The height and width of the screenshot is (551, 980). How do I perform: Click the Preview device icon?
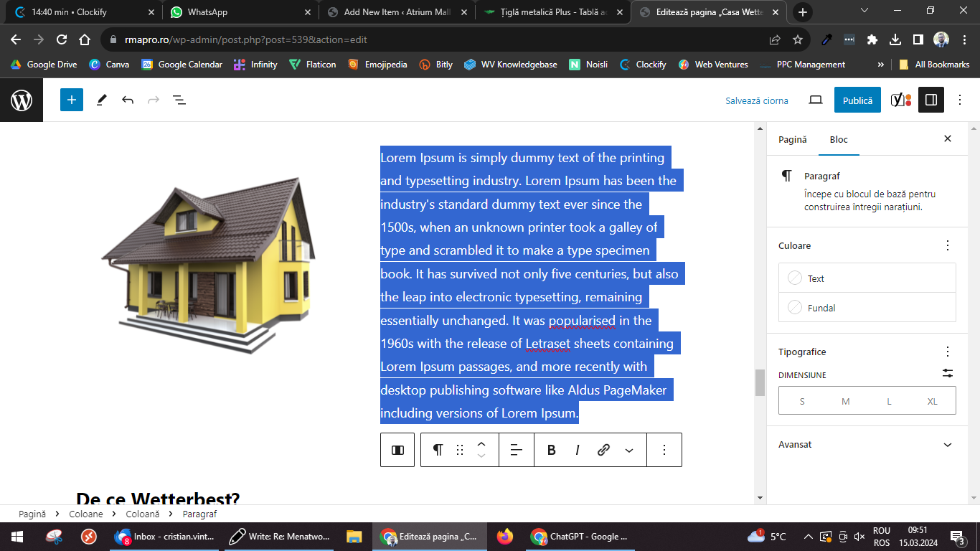pos(815,100)
